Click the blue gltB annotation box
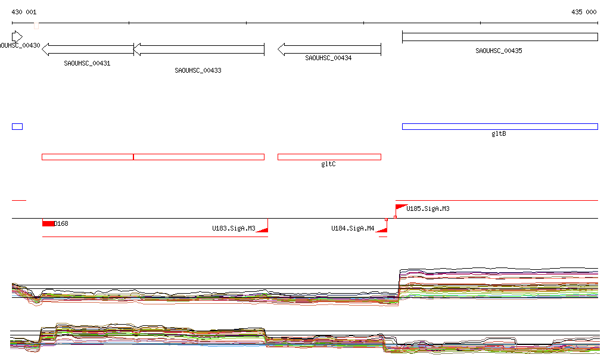 click(x=500, y=126)
